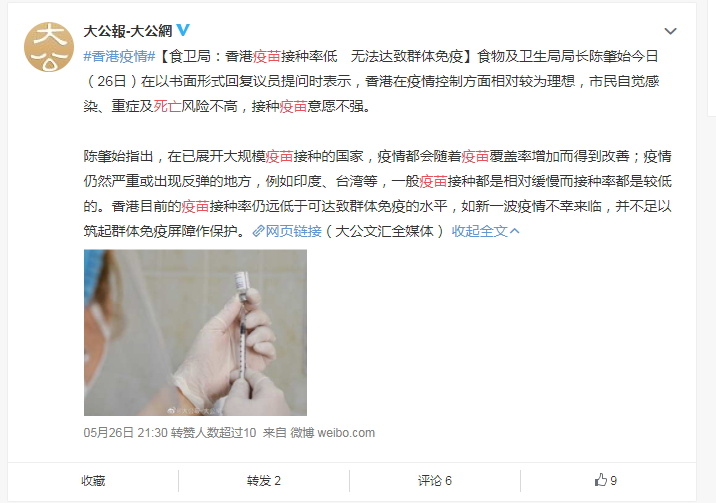Click red 疫苗 in 香港目前的疫苗接种率

click(x=195, y=206)
